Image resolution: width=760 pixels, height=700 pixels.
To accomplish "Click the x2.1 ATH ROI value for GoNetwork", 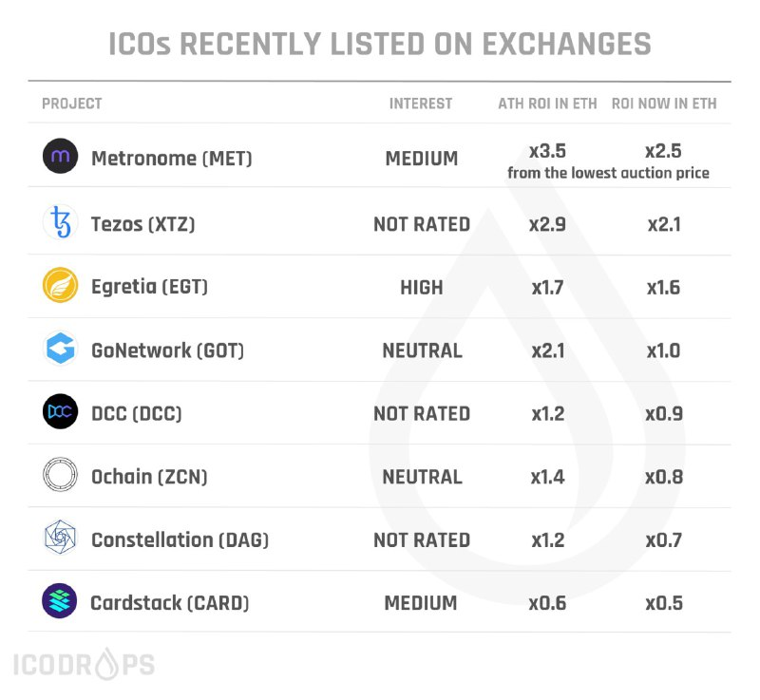I will click(548, 350).
